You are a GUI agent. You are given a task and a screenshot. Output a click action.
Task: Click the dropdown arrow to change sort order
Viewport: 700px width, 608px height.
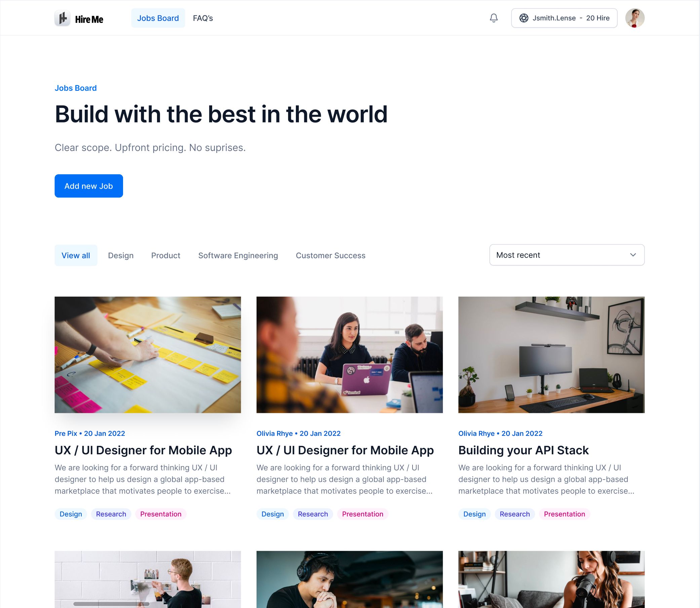(633, 255)
